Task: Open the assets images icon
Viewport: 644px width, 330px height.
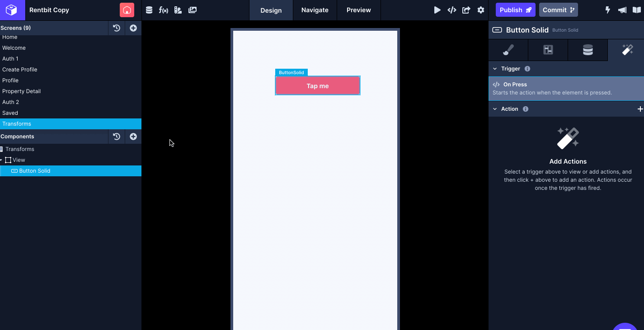Action: (x=193, y=10)
